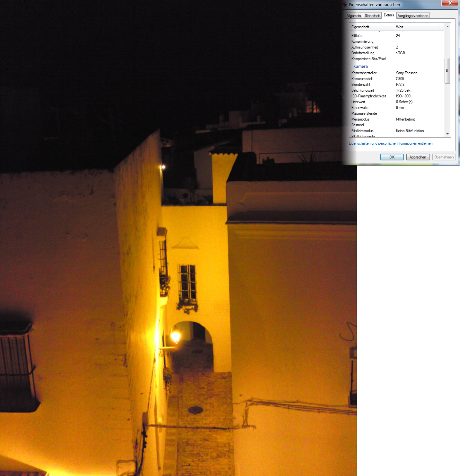This screenshot has height=476, width=460.
Task: Select the Blendenzahl property
Action: [x=361, y=85]
